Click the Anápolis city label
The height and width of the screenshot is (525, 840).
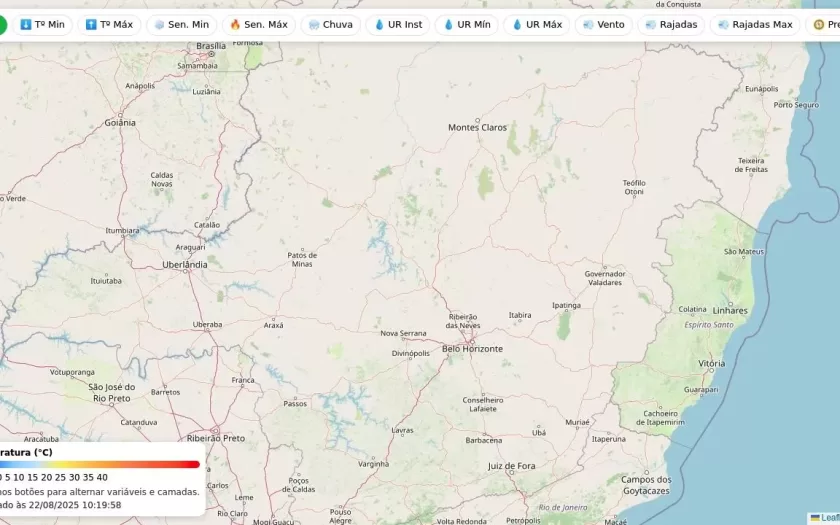tap(140, 86)
